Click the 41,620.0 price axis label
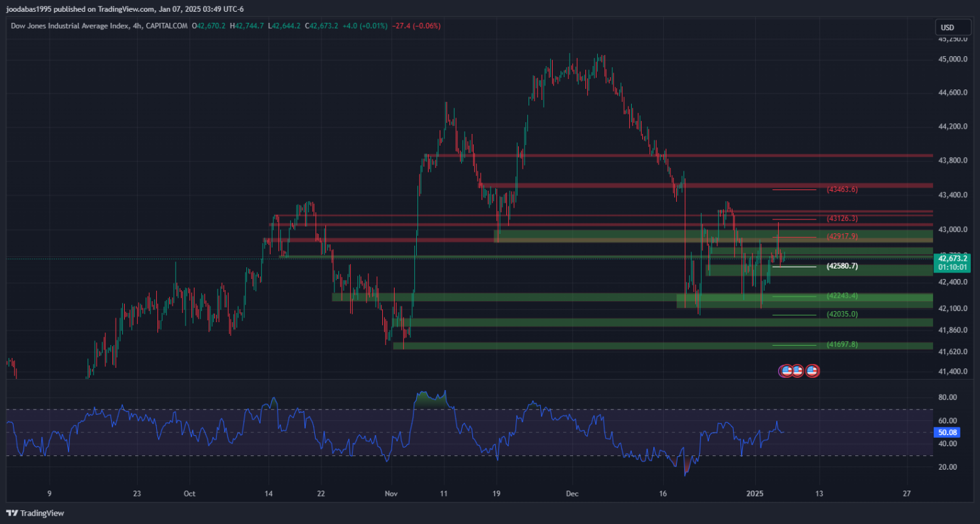Viewport: 980px width, 524px height. point(953,352)
